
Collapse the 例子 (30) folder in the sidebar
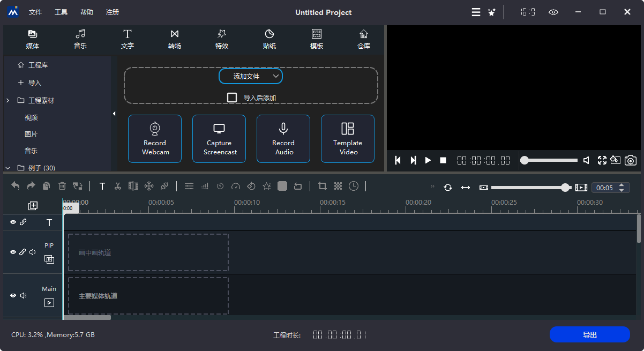click(x=8, y=168)
